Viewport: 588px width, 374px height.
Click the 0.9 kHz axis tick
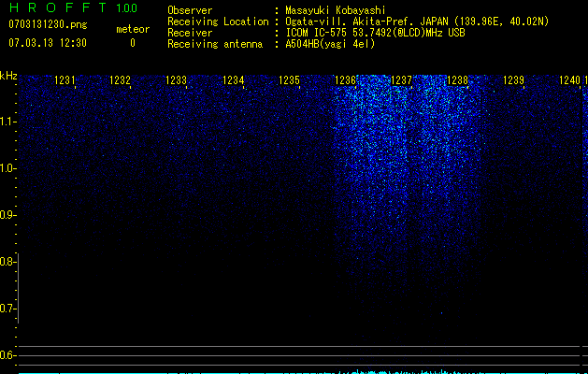pos(7,215)
